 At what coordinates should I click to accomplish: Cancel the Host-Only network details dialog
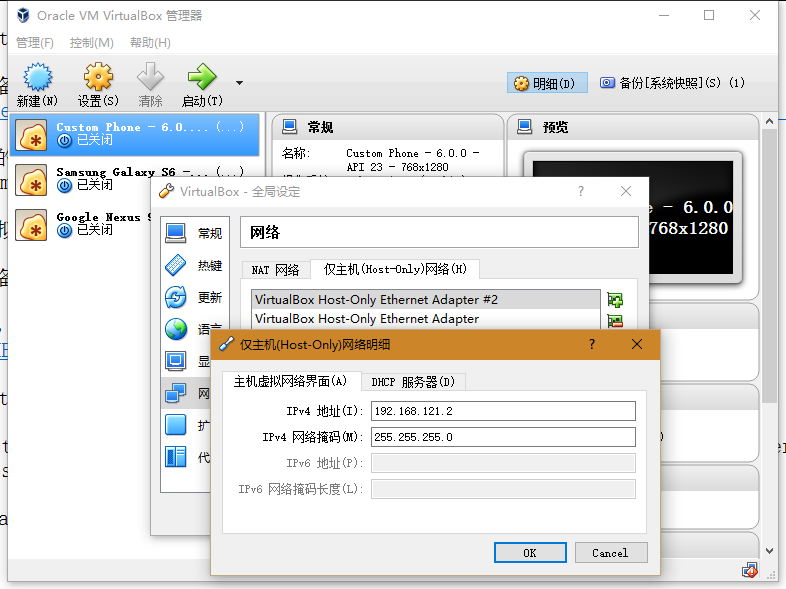(611, 553)
